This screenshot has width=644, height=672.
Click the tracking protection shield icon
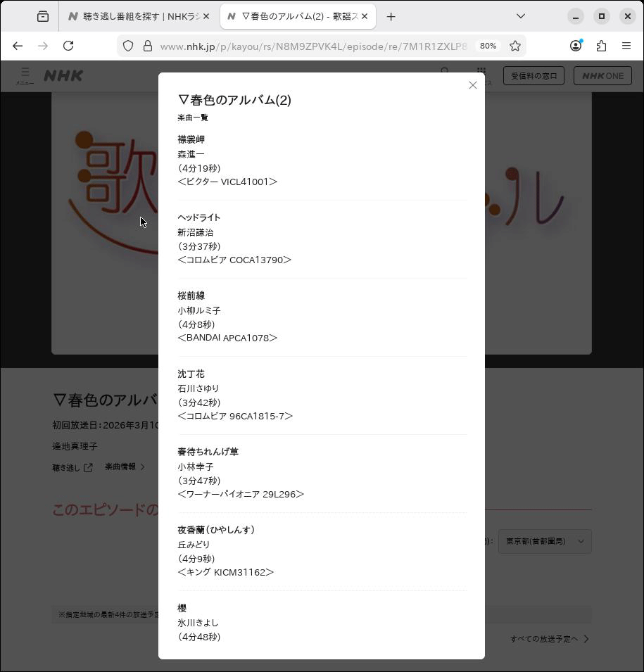click(127, 46)
